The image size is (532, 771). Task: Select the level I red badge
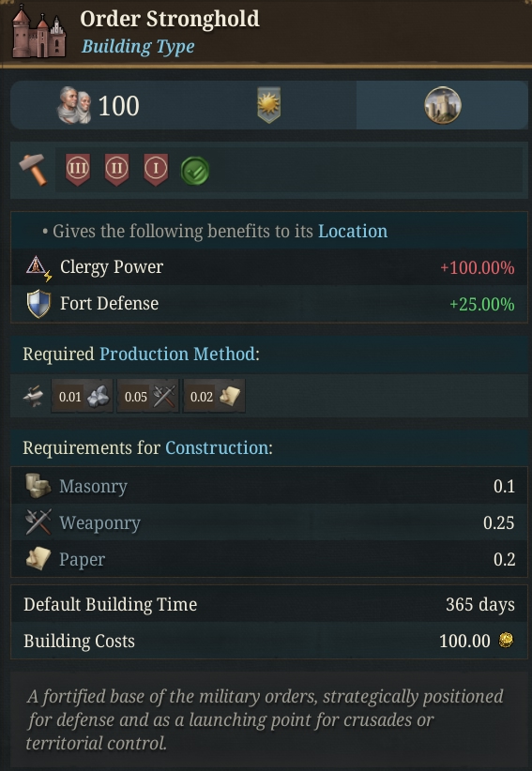click(156, 170)
